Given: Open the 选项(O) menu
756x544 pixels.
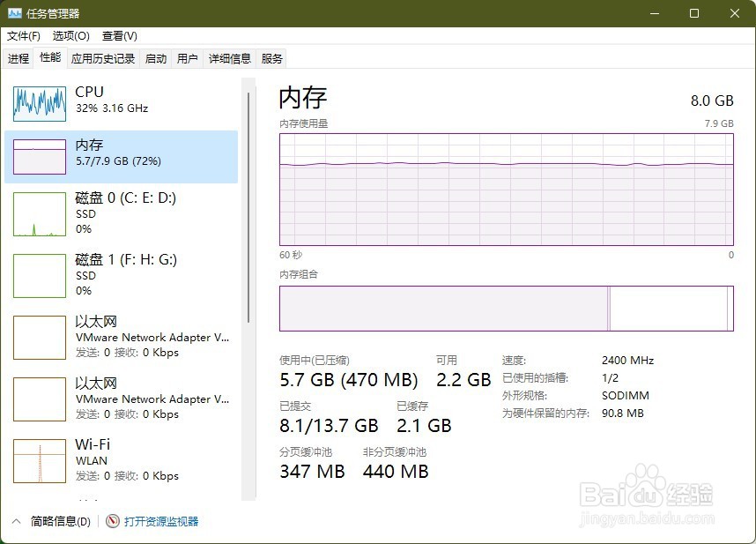Looking at the screenshot, I should coord(70,36).
